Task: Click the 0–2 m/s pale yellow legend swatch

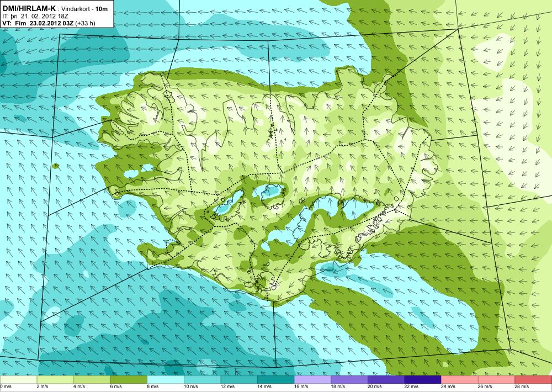Action: click(18, 380)
